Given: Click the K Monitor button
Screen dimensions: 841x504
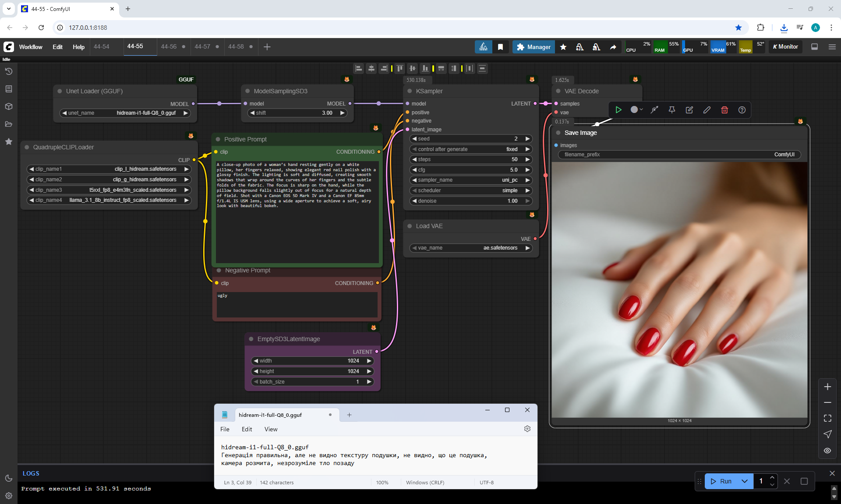Looking at the screenshot, I should click(785, 47).
